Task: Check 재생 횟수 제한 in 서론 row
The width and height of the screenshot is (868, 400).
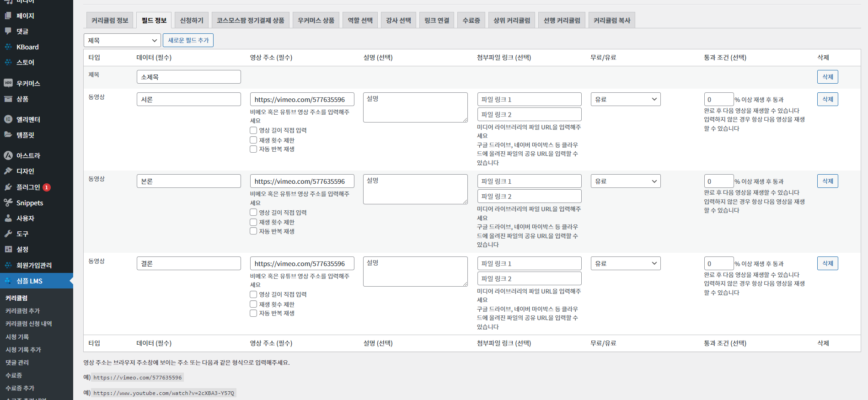Action: pos(253,140)
